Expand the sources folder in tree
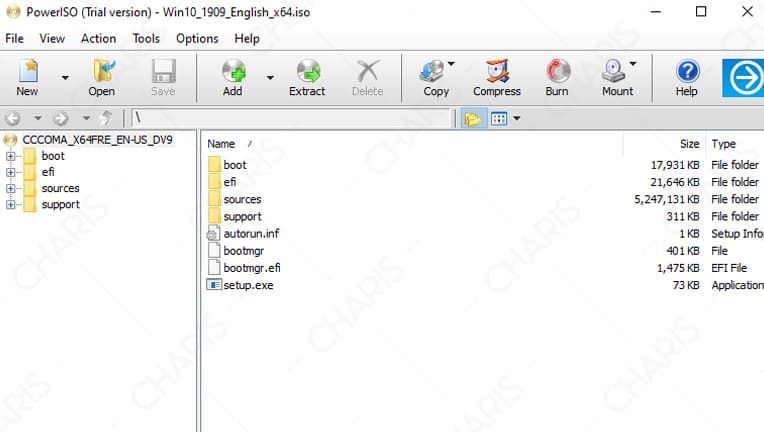Screen dimensions: 764x432 point(10,188)
